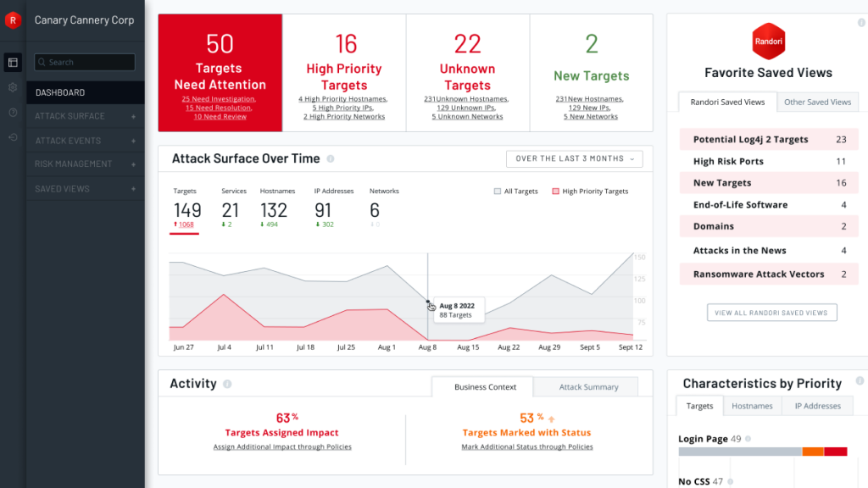Open the dashboard layout icon in sidebar

click(x=13, y=62)
